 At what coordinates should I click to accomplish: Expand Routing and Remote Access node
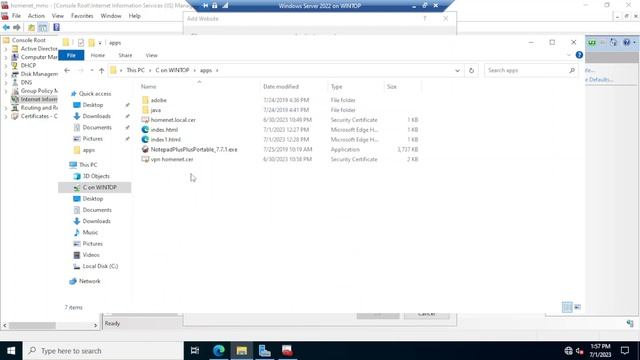(x=6, y=108)
